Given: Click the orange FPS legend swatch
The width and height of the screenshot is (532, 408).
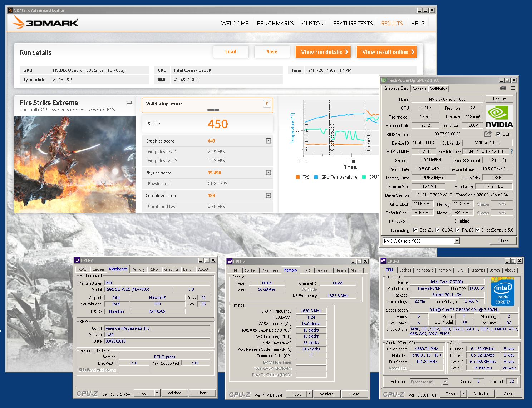Looking at the screenshot, I should coord(297,177).
